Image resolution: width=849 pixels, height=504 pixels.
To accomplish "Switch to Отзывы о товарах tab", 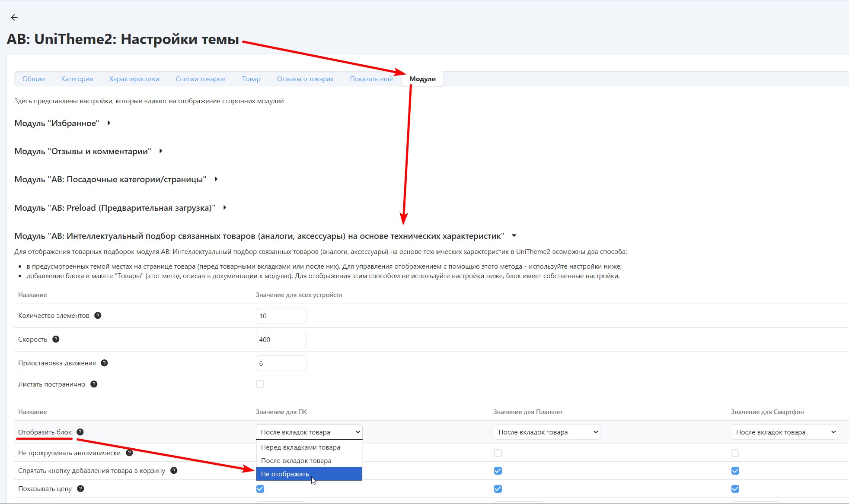I will [305, 79].
